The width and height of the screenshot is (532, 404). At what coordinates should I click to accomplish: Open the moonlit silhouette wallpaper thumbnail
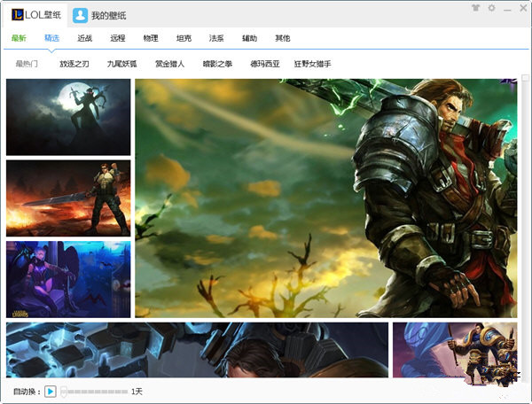pos(68,117)
